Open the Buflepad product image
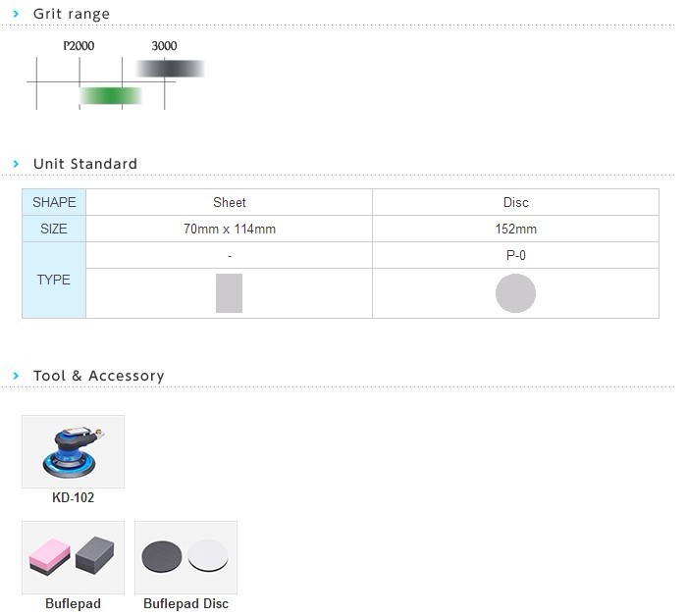This screenshot has width=687, height=616. pos(73,556)
